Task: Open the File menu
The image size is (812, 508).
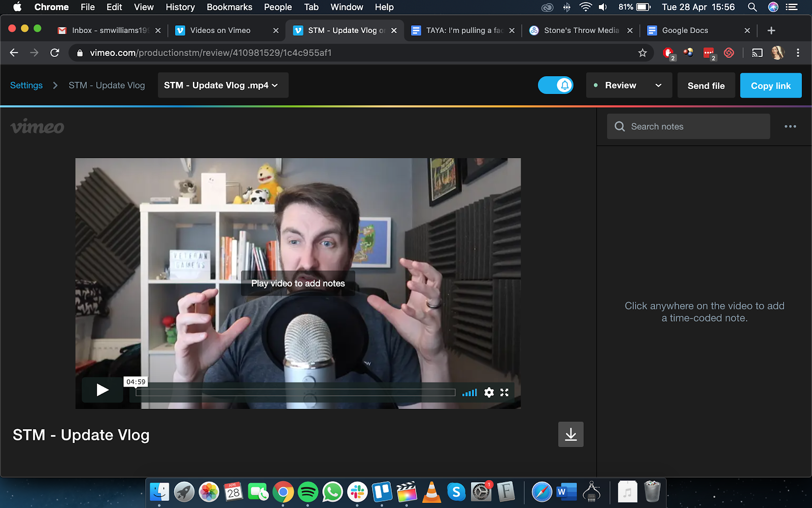Action: (x=88, y=7)
